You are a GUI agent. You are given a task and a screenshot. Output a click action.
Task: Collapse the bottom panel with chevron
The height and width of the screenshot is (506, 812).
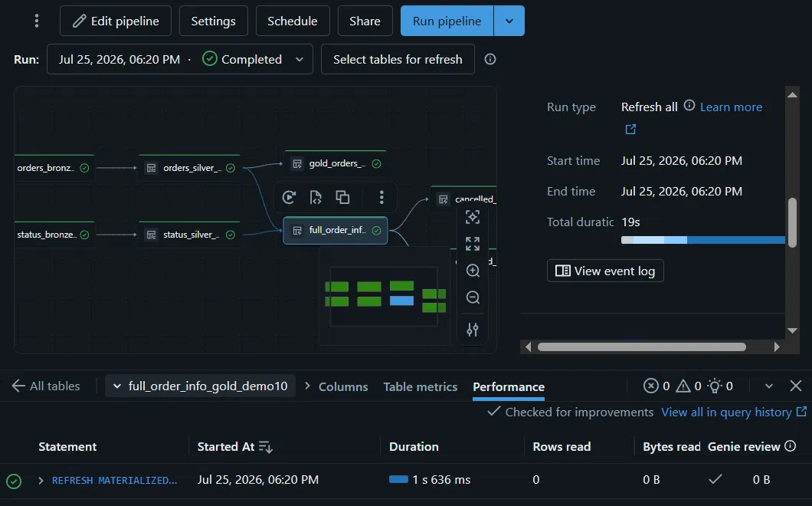pyautogui.click(x=769, y=386)
